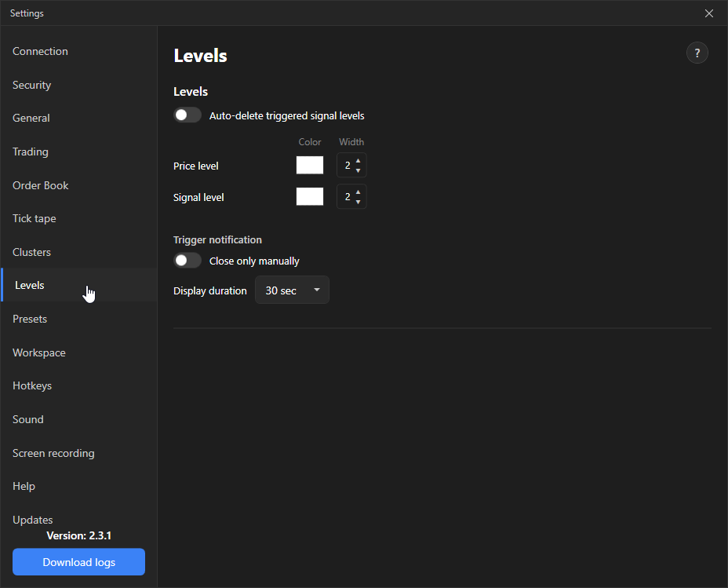
Task: Select Levels in sidebar
Action: pos(79,285)
